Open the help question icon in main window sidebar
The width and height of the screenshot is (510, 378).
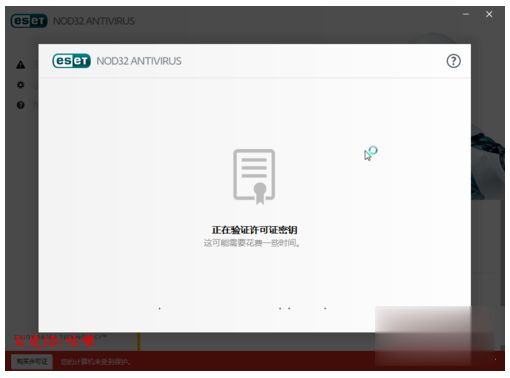(x=21, y=105)
